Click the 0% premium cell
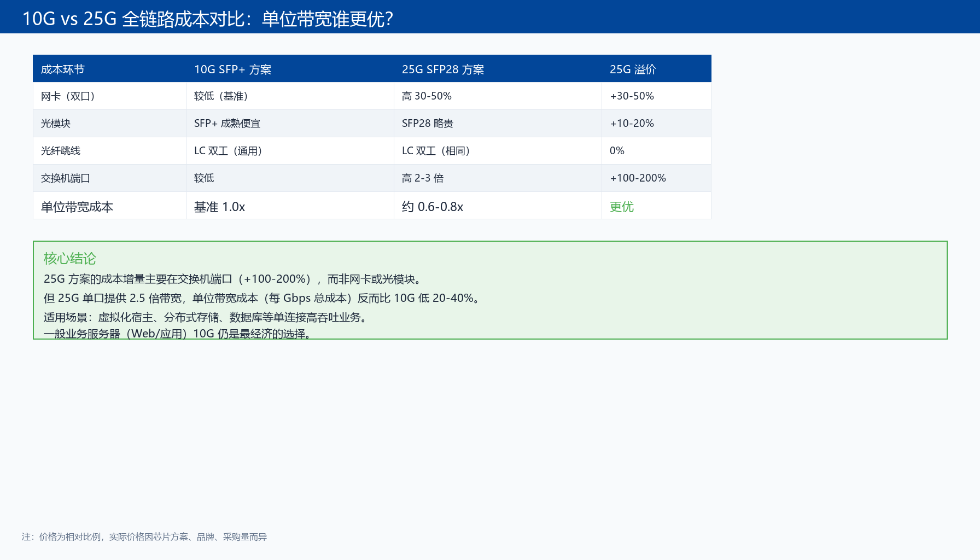The height and width of the screenshot is (560, 980). (x=656, y=151)
